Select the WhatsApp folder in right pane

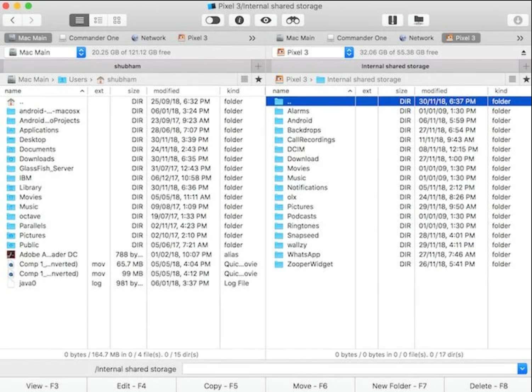point(303,254)
